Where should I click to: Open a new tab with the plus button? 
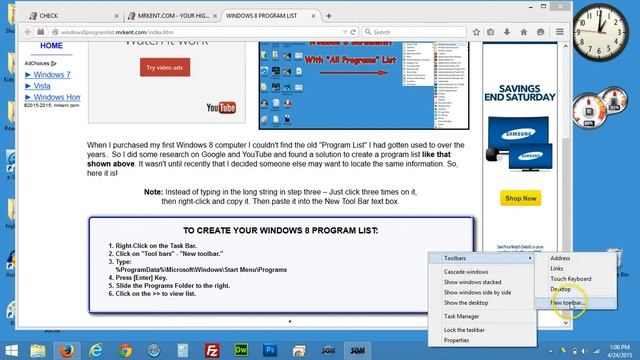(329, 16)
